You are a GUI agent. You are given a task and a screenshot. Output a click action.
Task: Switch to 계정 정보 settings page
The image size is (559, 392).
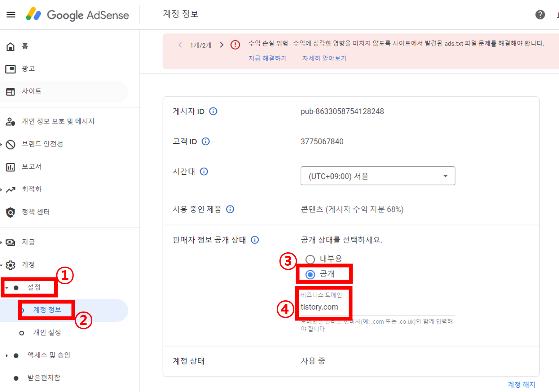46,310
